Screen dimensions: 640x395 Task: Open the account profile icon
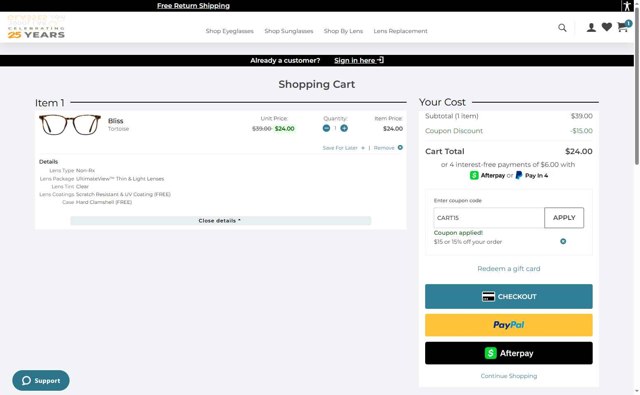pos(591,28)
